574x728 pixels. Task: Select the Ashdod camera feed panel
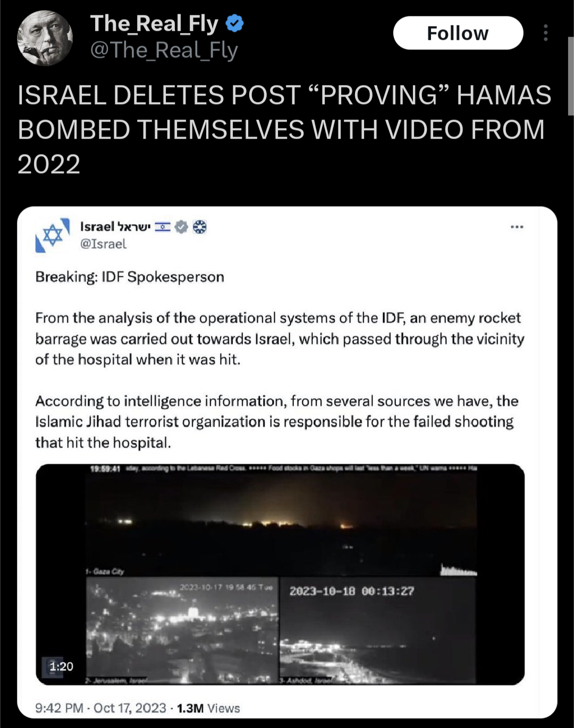[x=377, y=631]
